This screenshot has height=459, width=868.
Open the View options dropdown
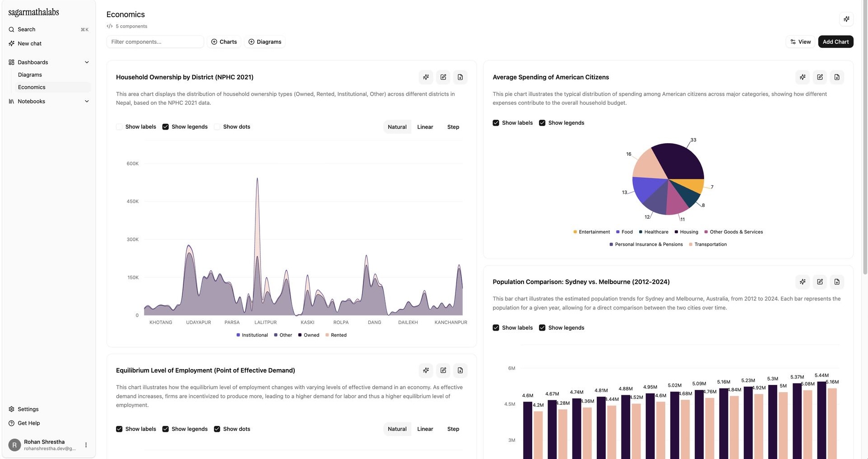point(800,42)
